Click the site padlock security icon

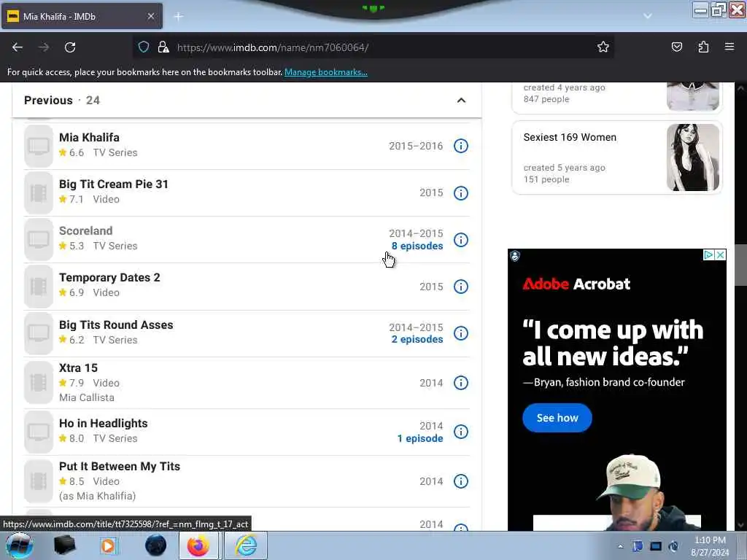(x=163, y=47)
